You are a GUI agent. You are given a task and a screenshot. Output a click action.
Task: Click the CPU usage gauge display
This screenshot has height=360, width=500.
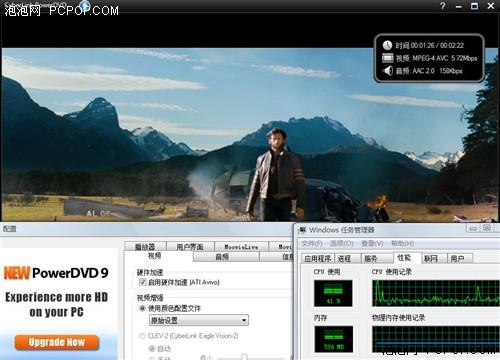[333, 293]
